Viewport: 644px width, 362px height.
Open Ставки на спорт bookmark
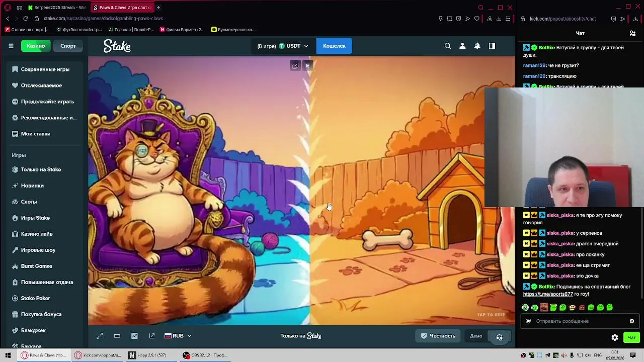click(28, 30)
